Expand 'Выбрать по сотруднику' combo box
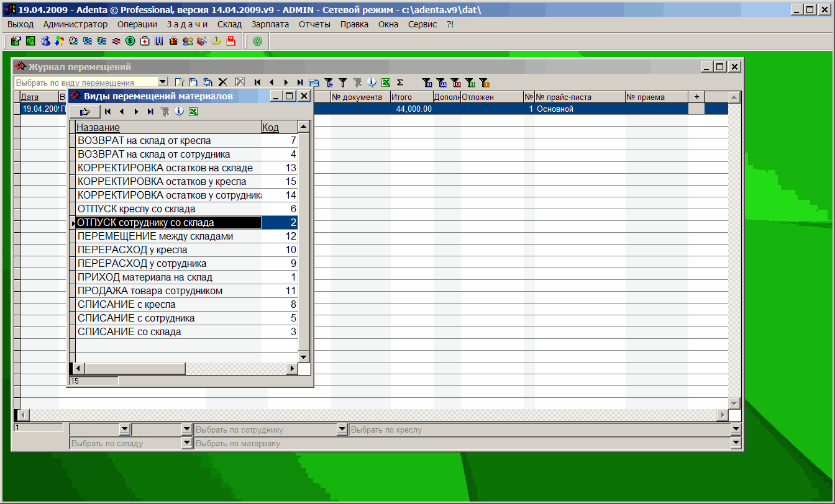 (x=342, y=430)
